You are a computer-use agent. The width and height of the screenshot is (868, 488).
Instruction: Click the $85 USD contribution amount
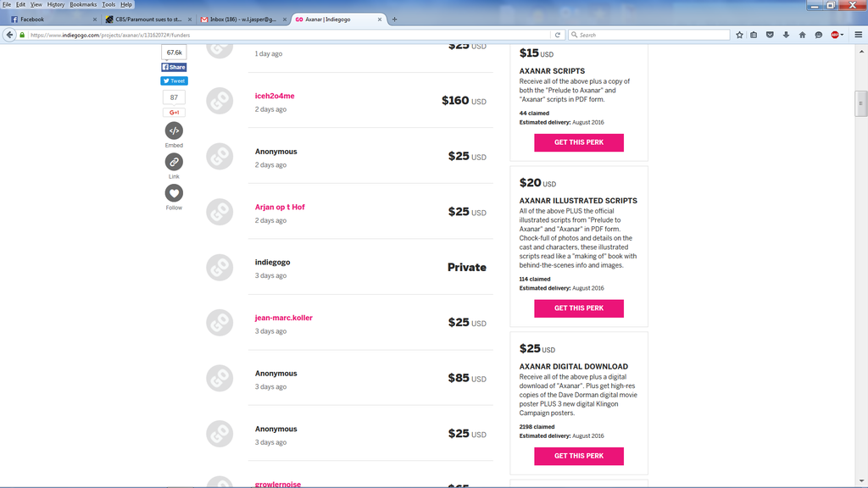pos(467,378)
